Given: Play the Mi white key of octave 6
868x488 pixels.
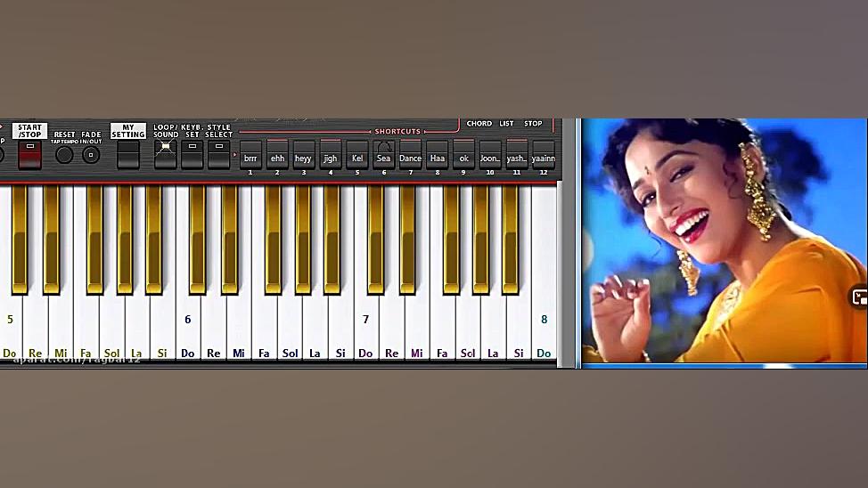Looking at the screenshot, I should pos(239,329).
